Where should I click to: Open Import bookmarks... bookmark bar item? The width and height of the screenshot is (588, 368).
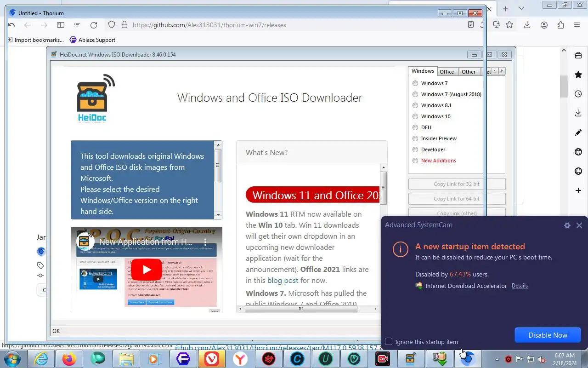point(36,40)
